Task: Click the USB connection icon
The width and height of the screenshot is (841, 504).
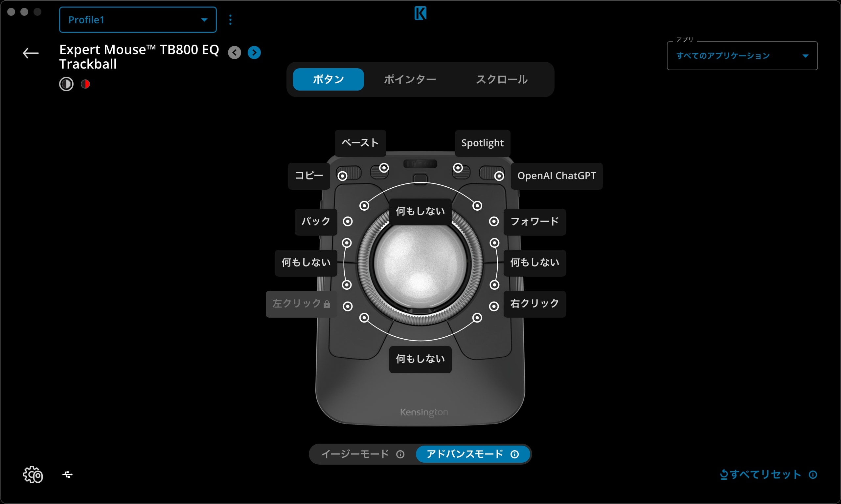Action: 67,475
